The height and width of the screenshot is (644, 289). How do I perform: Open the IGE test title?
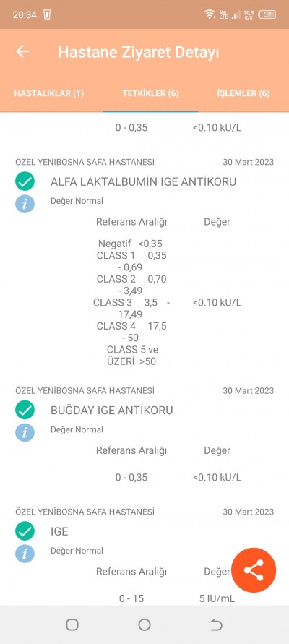click(59, 531)
